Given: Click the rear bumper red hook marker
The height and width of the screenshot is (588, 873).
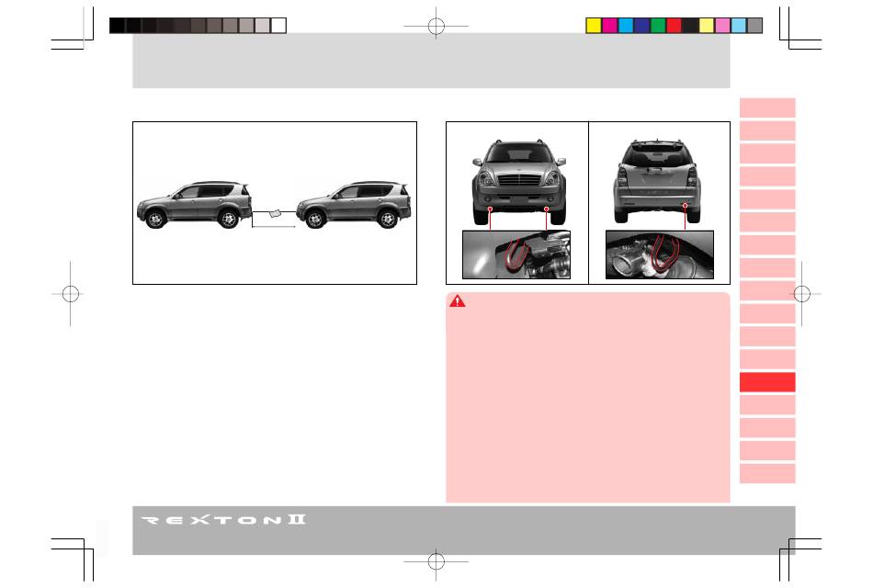Looking at the screenshot, I should coord(685,206).
